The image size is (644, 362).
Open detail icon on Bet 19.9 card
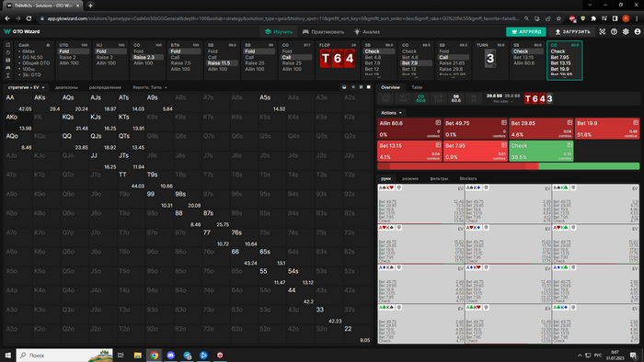(x=636, y=122)
